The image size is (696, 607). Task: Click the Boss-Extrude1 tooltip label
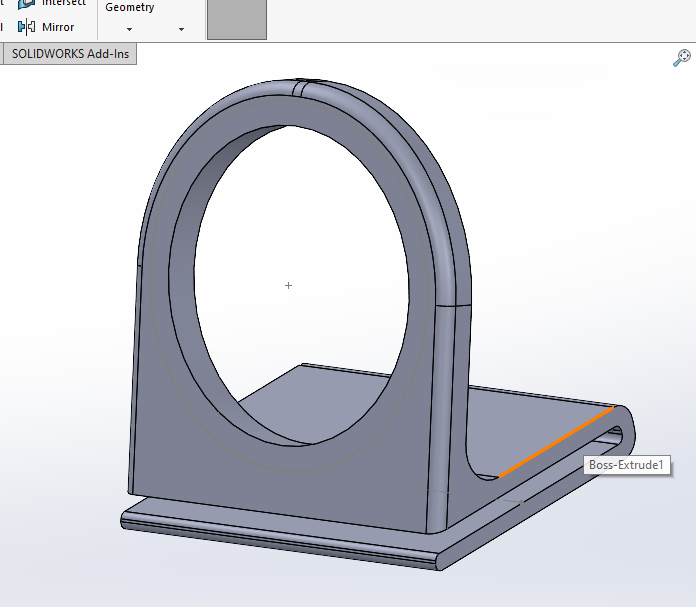(x=626, y=465)
